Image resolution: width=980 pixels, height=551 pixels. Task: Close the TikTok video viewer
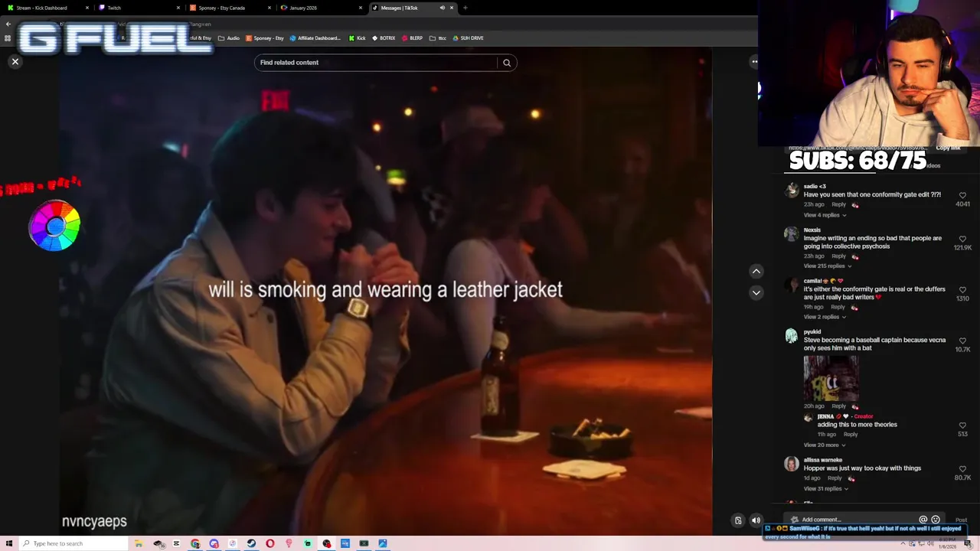click(x=15, y=61)
